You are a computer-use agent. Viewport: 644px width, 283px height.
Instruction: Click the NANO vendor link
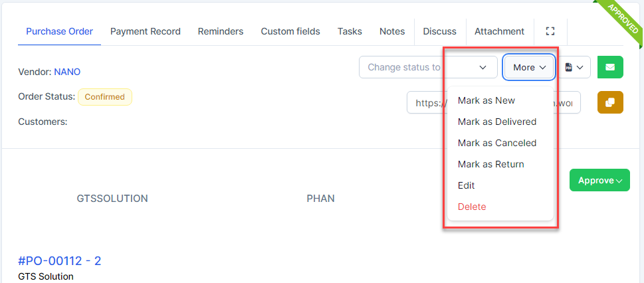(x=67, y=72)
